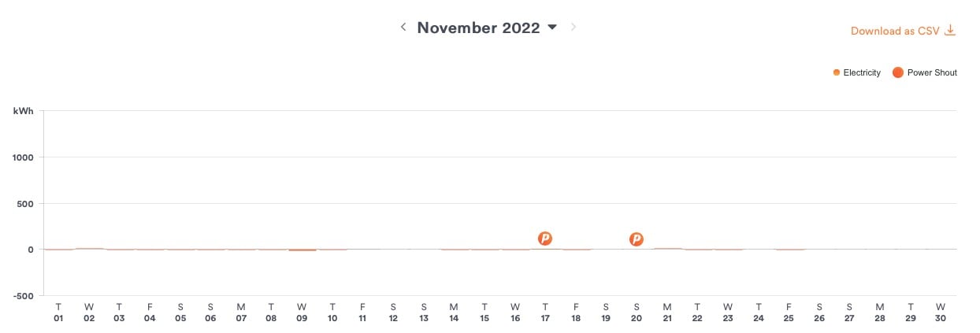
Task: Go to next month with right chevron
Action: [574, 28]
